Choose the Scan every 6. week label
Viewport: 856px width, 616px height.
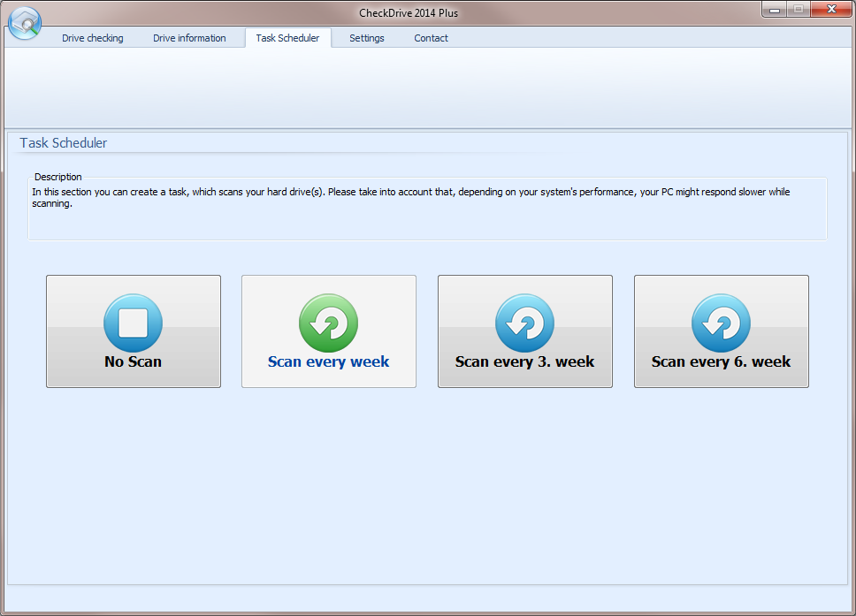tap(722, 361)
